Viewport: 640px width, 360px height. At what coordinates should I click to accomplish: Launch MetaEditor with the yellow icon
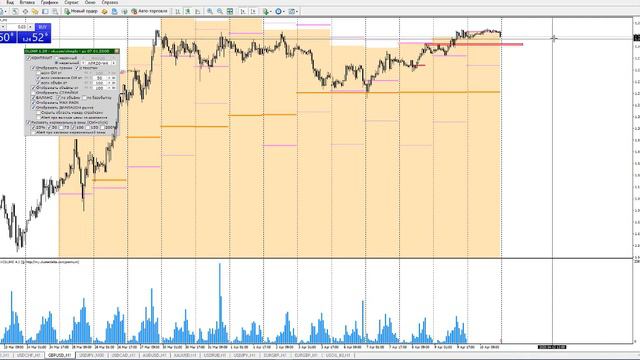(104, 11)
